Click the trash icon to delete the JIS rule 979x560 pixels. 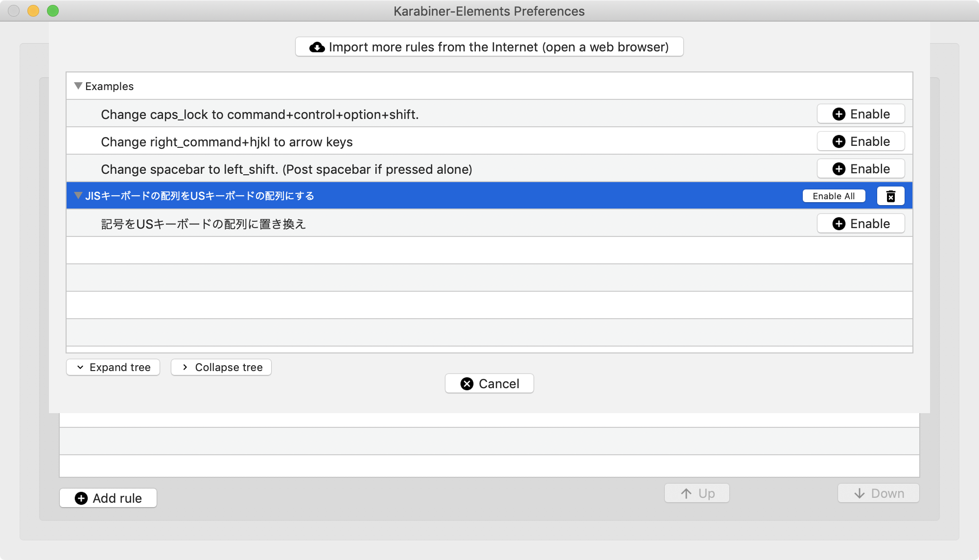tap(890, 195)
